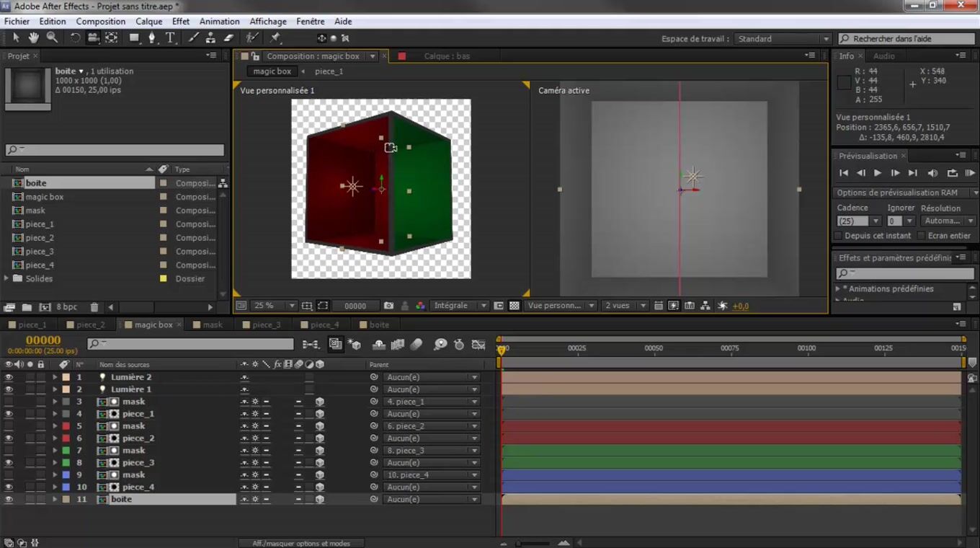Select the Pen tool
This screenshot has width=980, height=548.
tap(151, 37)
